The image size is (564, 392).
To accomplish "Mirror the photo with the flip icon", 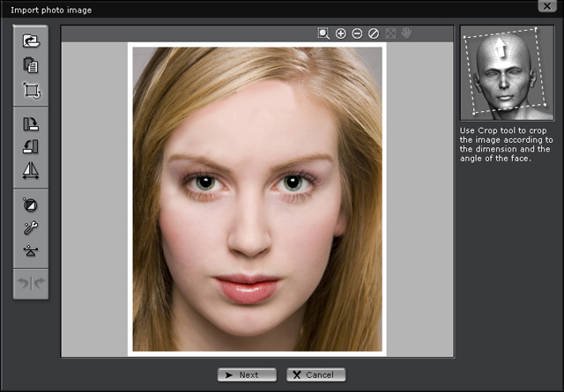I will coord(31,172).
